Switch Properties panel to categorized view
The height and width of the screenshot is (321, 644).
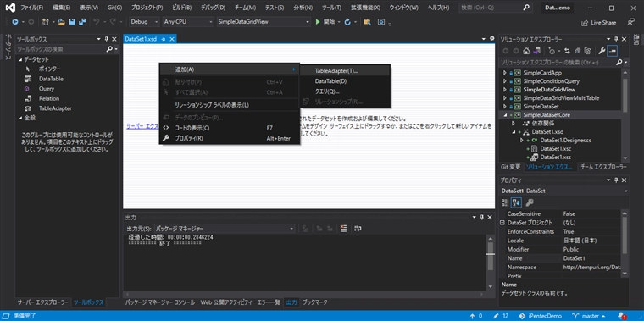(506, 202)
